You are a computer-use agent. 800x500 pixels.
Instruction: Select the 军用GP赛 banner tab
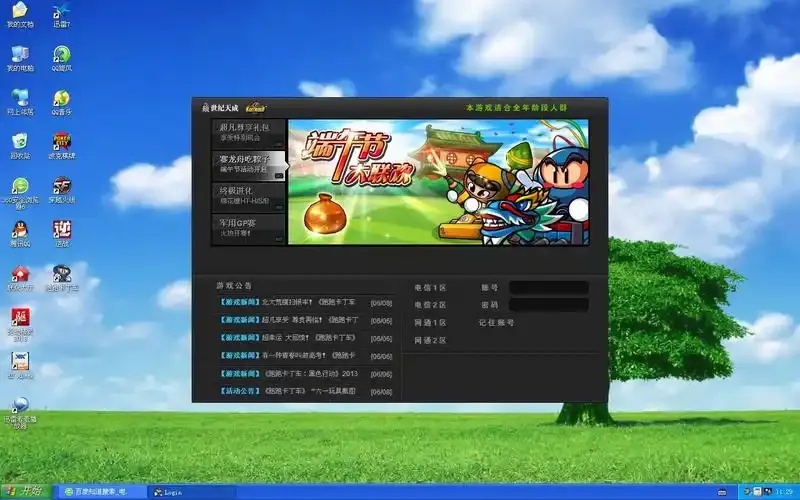pyautogui.click(x=248, y=229)
